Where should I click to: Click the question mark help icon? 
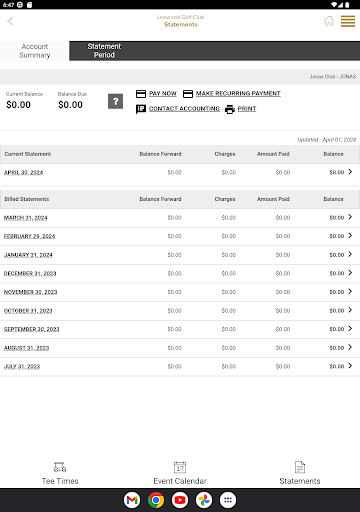115,101
